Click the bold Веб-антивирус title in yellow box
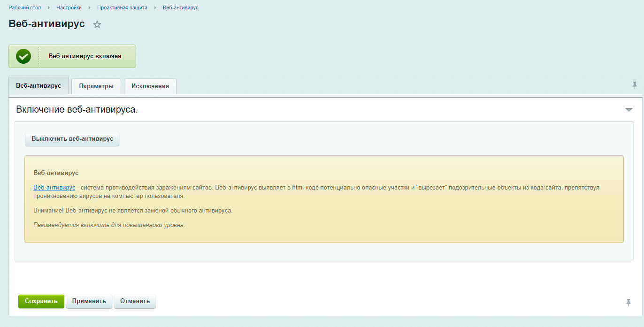Screen dimensions: 644x327 [56, 173]
